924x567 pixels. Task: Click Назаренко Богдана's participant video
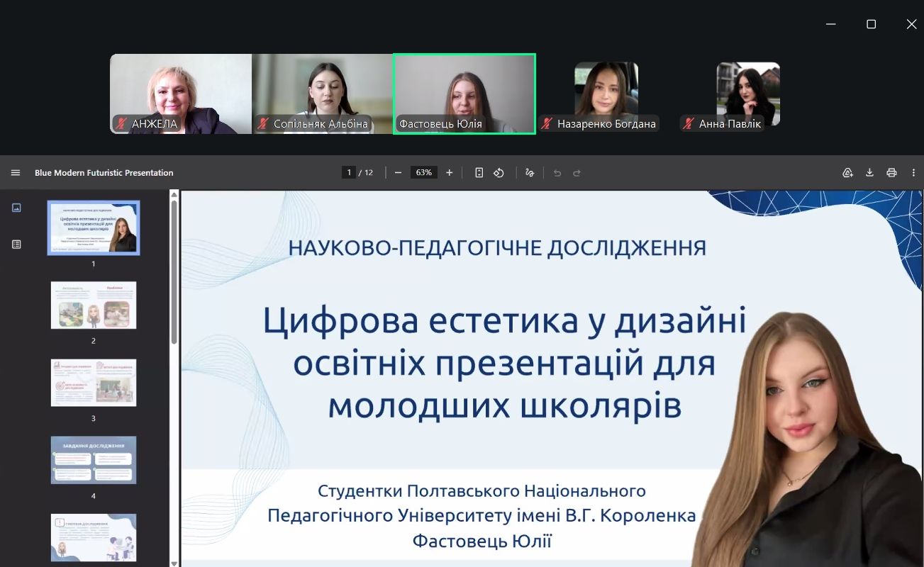pos(606,94)
